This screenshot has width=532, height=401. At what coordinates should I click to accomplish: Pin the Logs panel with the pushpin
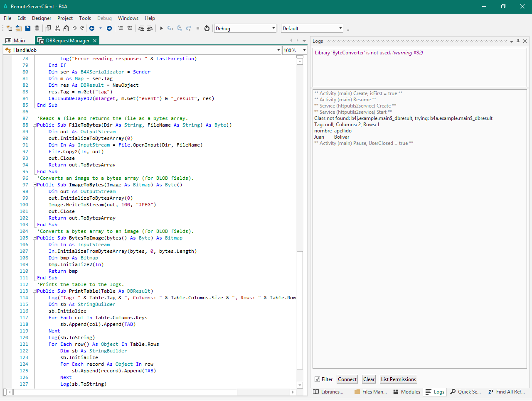[518, 41]
